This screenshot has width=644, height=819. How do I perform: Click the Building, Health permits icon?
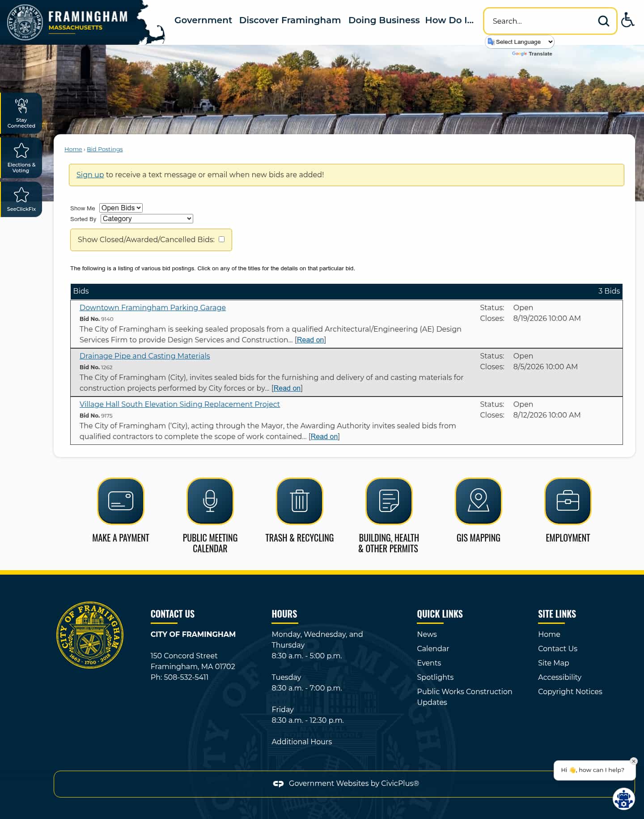(x=389, y=501)
